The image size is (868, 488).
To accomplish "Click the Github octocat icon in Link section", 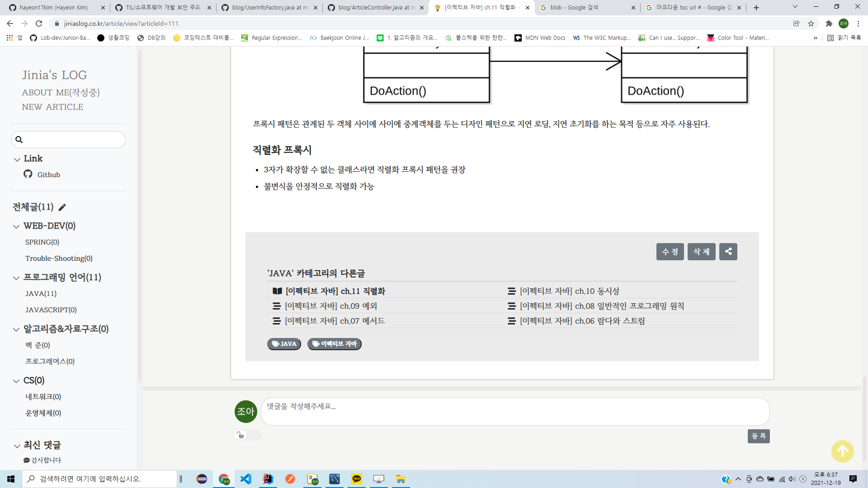I will point(28,174).
